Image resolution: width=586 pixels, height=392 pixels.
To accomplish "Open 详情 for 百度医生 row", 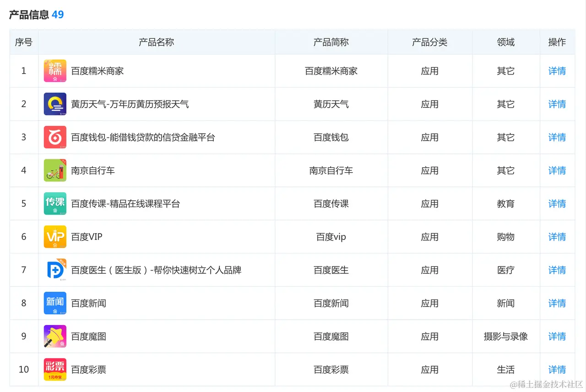I will [557, 270].
